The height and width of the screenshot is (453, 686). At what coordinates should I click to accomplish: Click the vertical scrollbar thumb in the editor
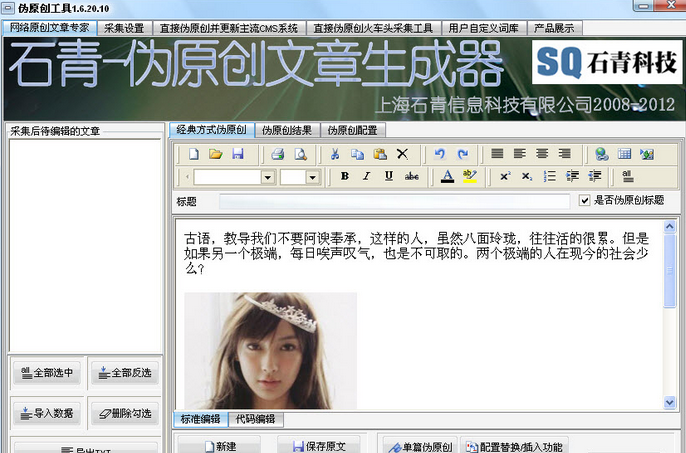(669, 271)
